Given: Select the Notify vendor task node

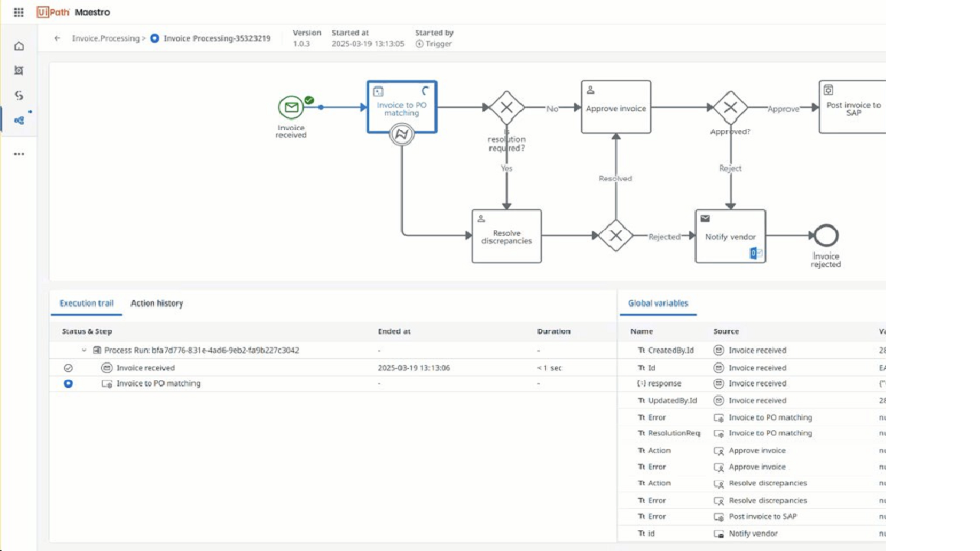Looking at the screenshot, I should click(730, 236).
